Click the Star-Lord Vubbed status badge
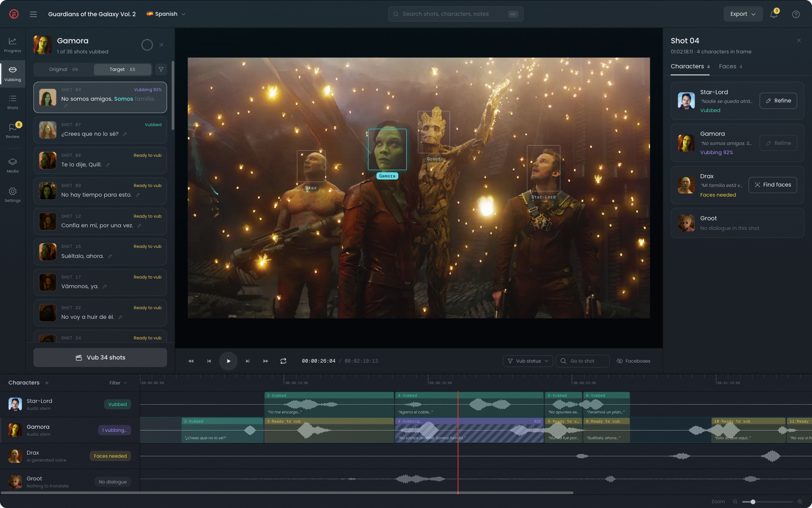 117,404
